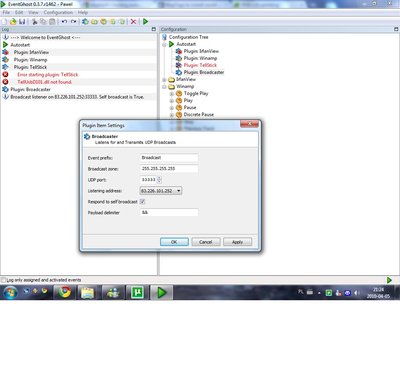This screenshot has width=400, height=380.
Task: Click the 'TellUsbD101.dll not found.' log line
Action: pos(44,82)
